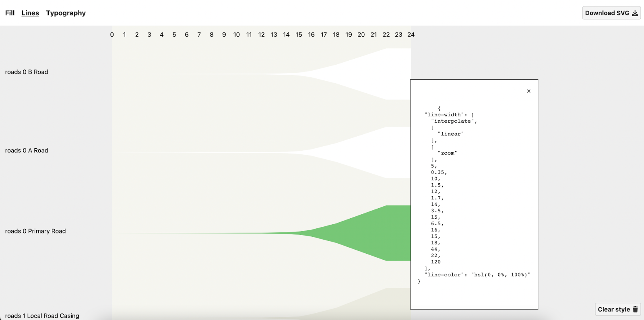Click the download arrow icon beside Download SVG
Viewport: 644px width, 320px height.
pyautogui.click(x=635, y=13)
